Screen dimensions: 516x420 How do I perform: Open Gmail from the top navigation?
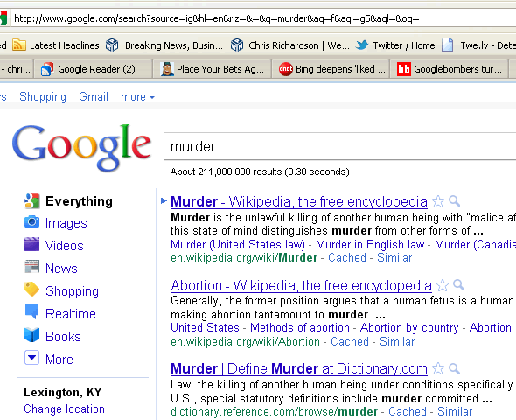point(94,97)
